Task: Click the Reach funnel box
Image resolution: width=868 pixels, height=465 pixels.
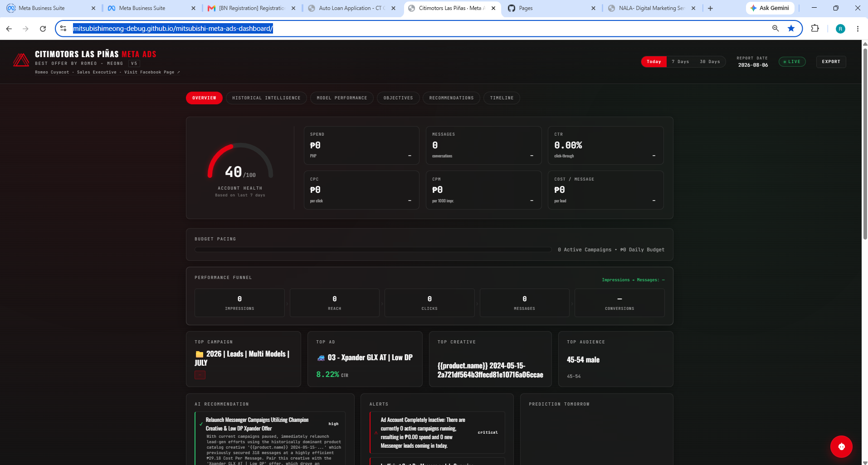Action: point(334,303)
